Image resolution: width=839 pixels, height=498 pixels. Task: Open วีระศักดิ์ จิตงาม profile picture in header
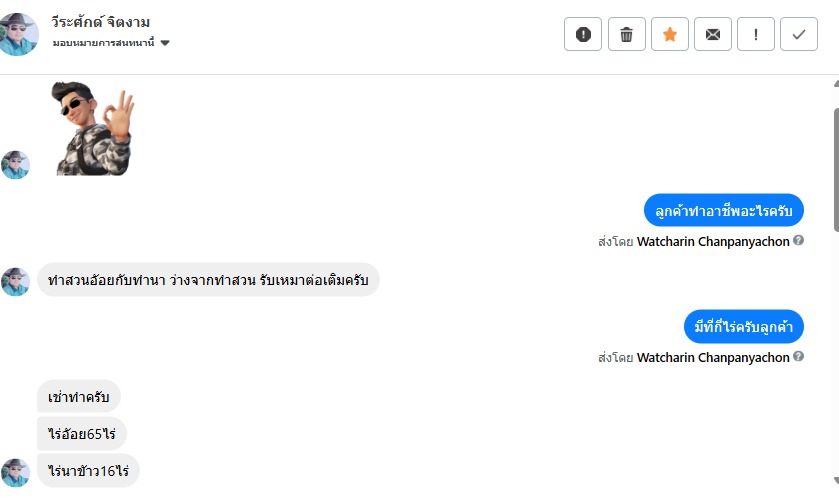click(20, 34)
